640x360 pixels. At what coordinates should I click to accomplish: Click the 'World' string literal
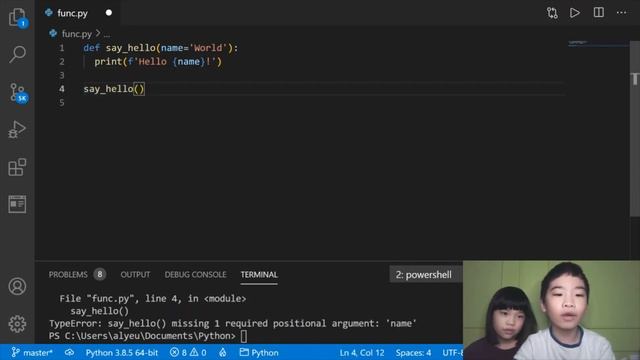click(208, 48)
